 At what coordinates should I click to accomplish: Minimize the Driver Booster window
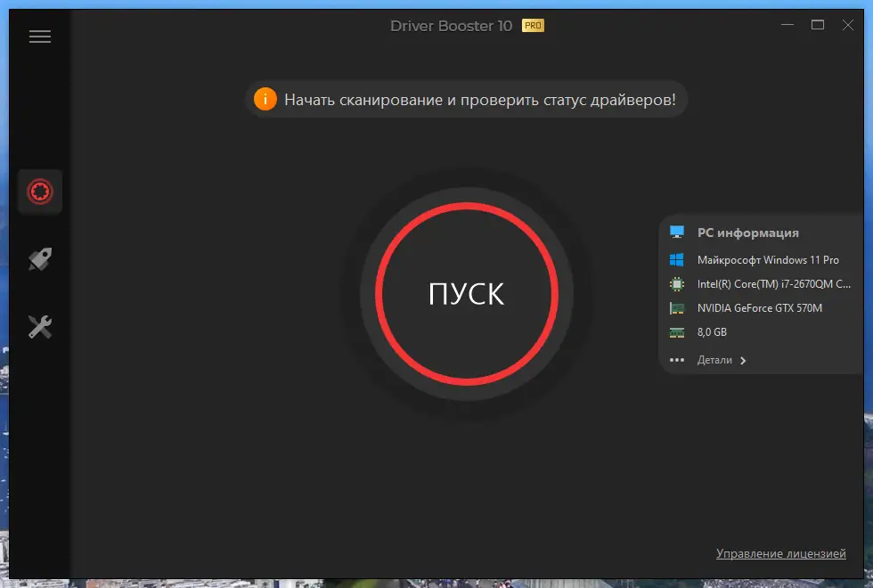[787, 25]
